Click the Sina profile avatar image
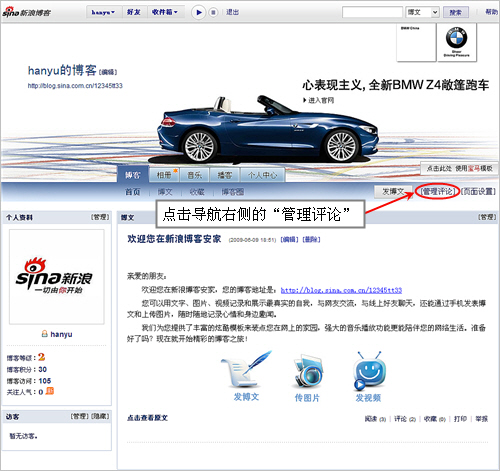 pos(57,277)
